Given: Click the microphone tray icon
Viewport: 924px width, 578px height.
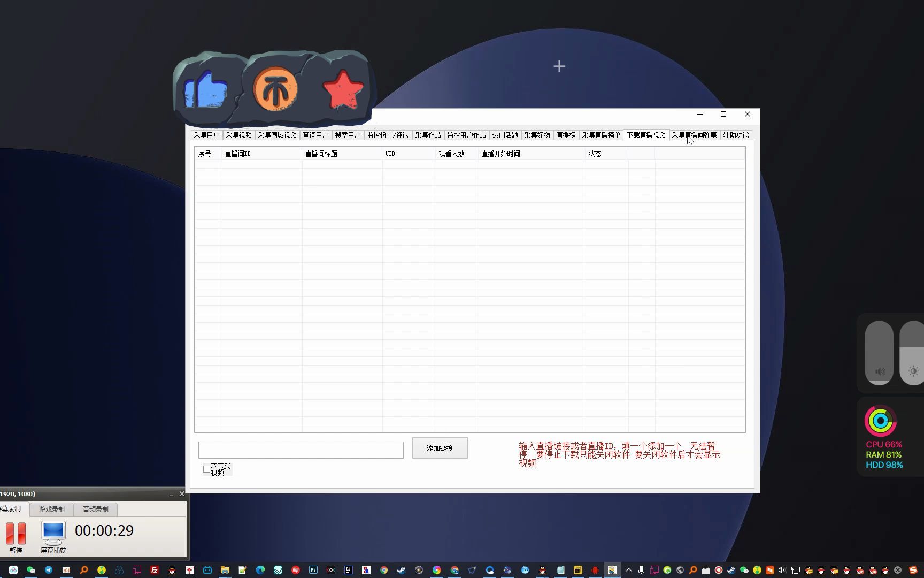Looking at the screenshot, I should point(641,570).
